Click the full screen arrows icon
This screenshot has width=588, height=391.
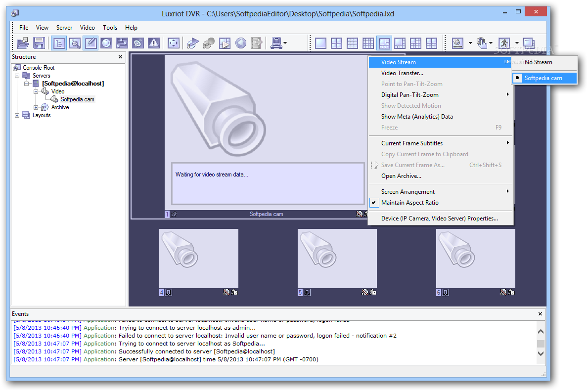click(173, 43)
